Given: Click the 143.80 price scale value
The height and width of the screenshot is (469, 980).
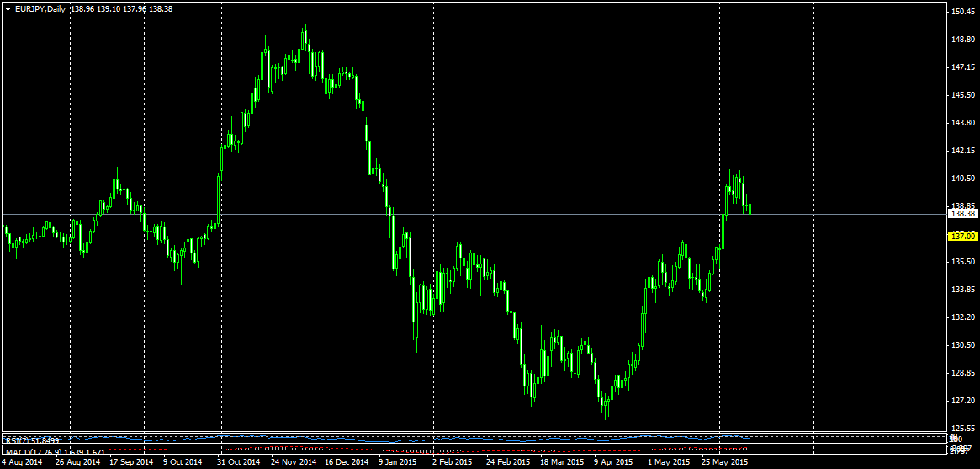Looking at the screenshot, I should [x=964, y=123].
